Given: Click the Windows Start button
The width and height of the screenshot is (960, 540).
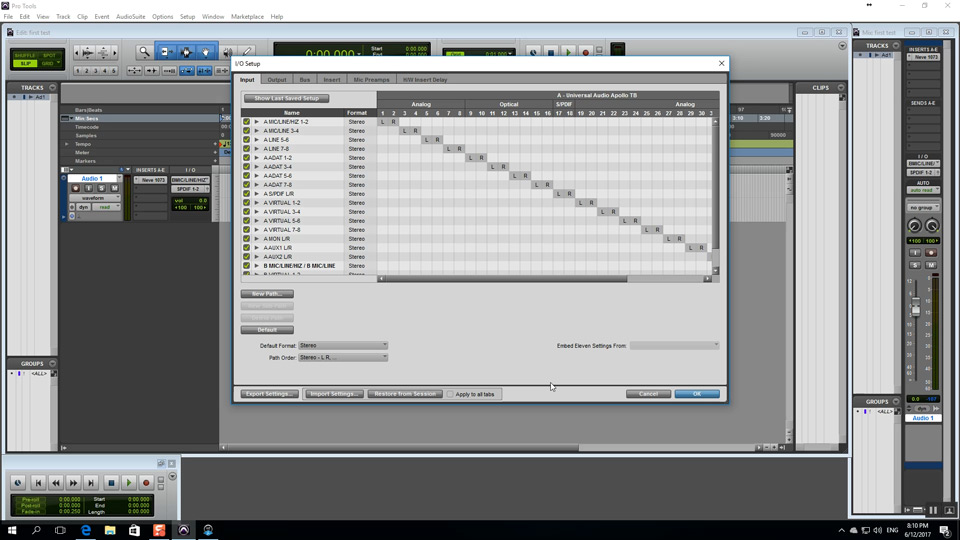Looking at the screenshot, I should [12, 530].
